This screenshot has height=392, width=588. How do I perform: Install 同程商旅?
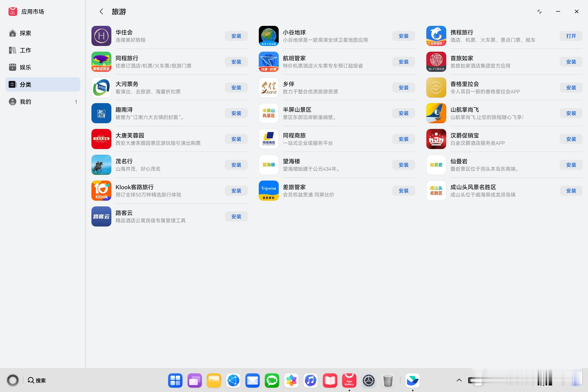403,139
